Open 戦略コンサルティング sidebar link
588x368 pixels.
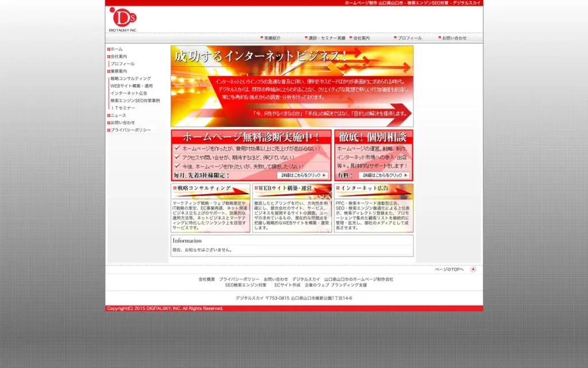click(x=130, y=78)
